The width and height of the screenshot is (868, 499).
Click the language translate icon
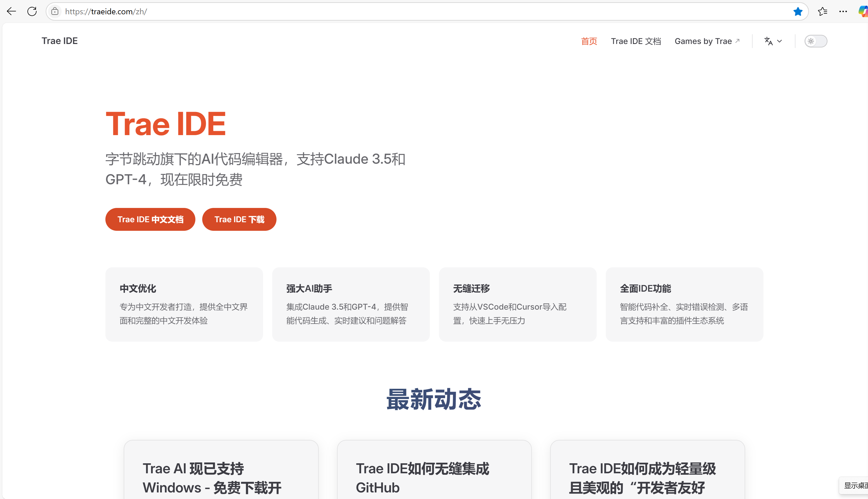768,41
